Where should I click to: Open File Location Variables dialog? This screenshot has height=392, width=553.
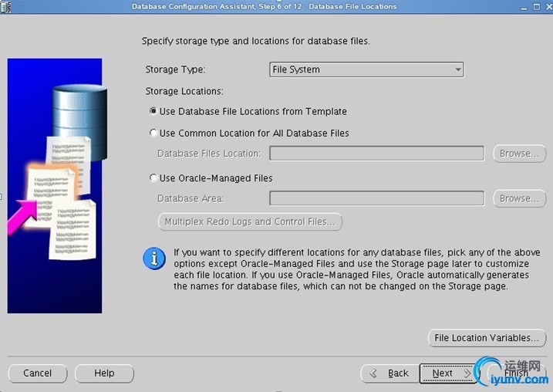point(487,338)
